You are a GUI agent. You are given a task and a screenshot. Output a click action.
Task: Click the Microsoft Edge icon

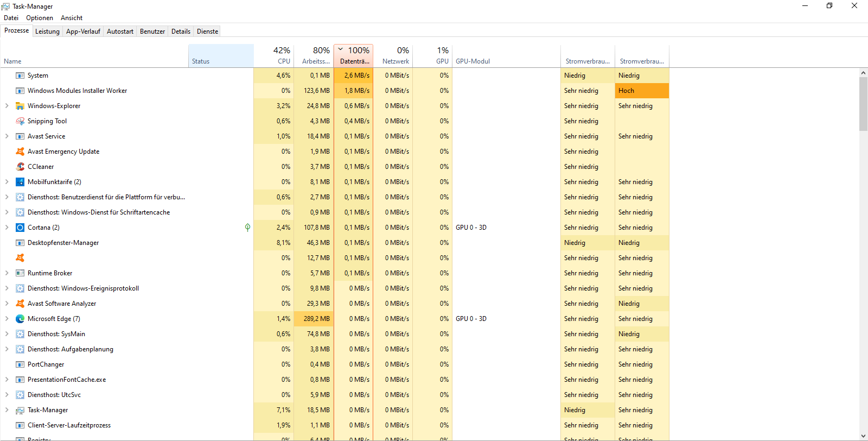(x=20, y=319)
